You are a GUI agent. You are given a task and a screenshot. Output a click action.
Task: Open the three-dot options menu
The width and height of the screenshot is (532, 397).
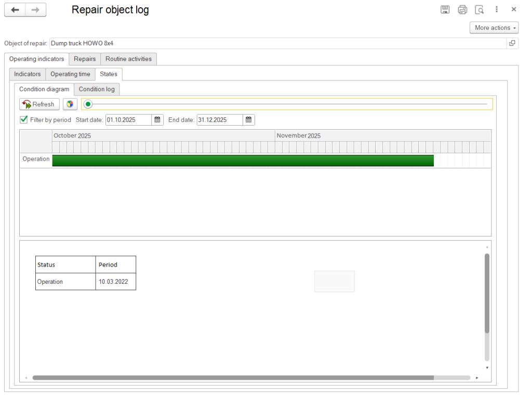pos(497,9)
